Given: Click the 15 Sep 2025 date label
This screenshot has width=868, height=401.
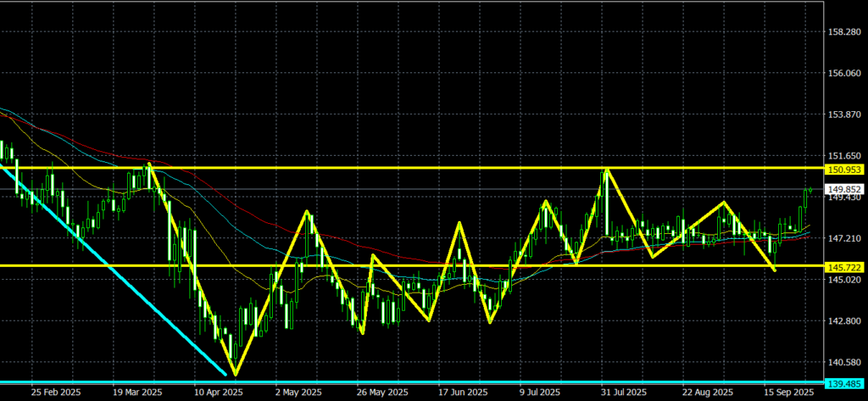Looking at the screenshot, I should [x=790, y=393].
